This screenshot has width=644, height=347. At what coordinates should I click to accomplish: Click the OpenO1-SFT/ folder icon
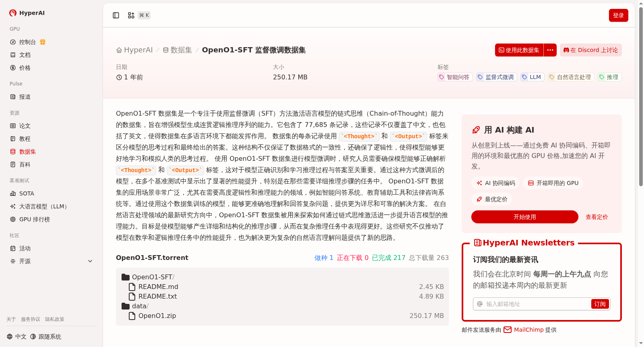pyautogui.click(x=126, y=277)
